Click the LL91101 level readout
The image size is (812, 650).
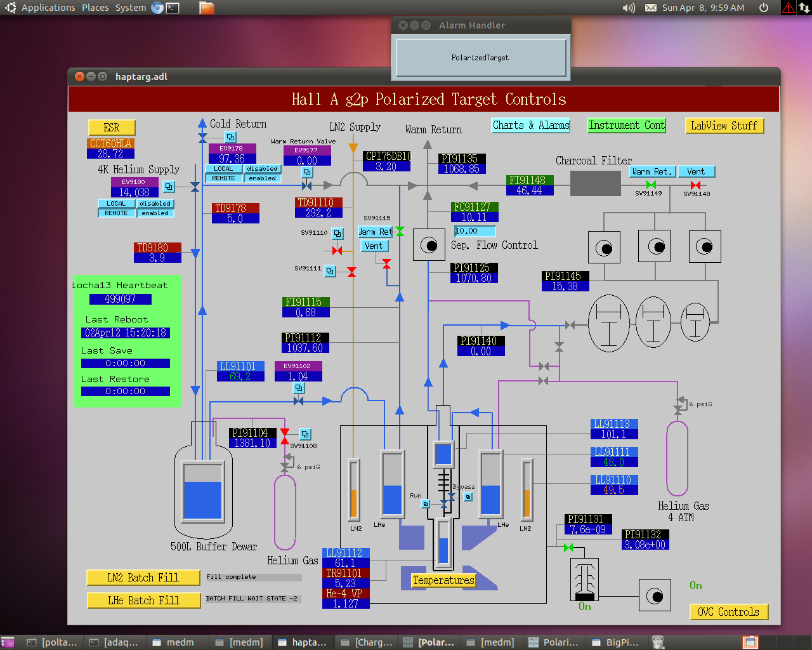[x=240, y=376]
